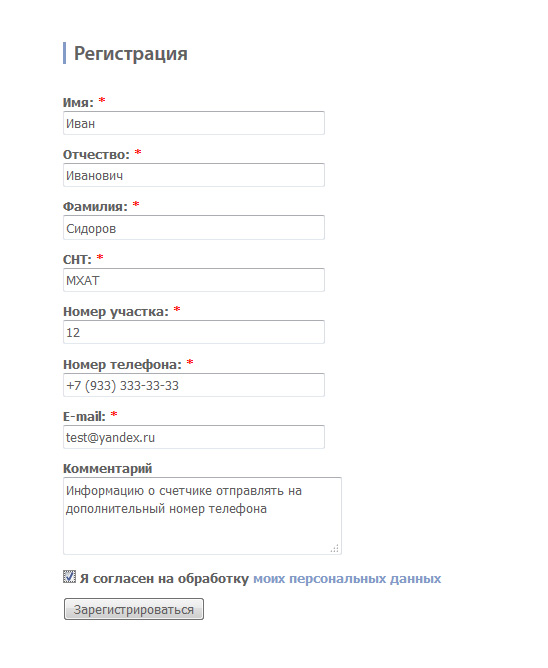Select the Фамилия field containing Сидоров

pos(194,227)
